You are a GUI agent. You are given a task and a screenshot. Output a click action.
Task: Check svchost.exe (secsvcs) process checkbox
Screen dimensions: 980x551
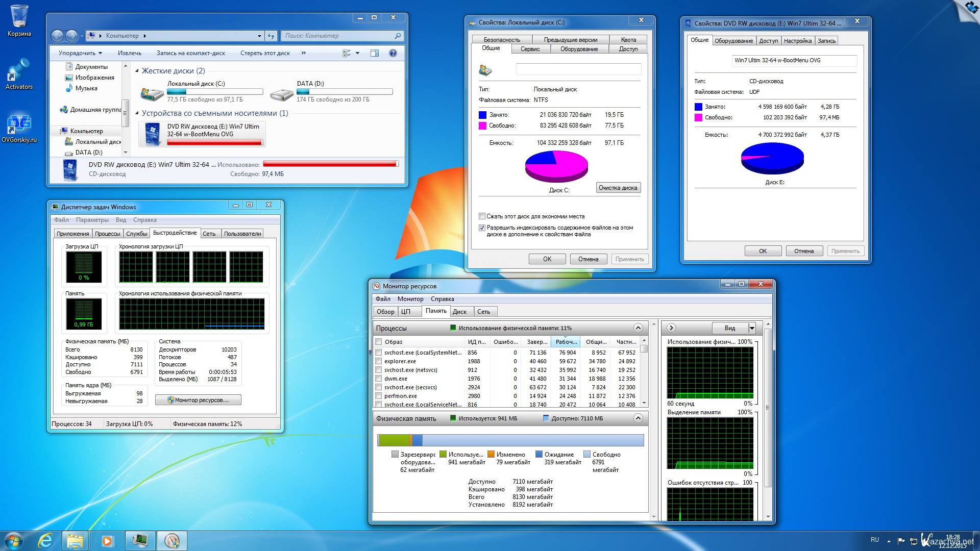379,387
